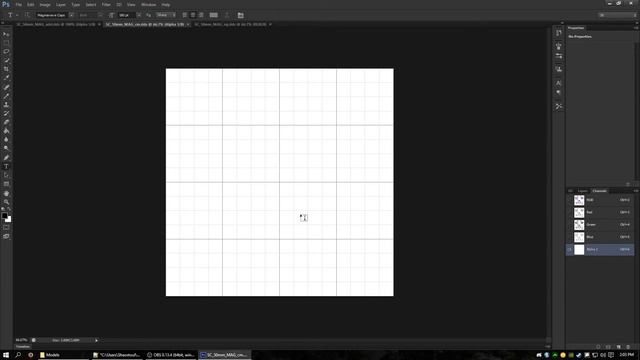Image resolution: width=640 pixels, height=360 pixels.
Task: Open the font family dropdown
Action: point(71,15)
